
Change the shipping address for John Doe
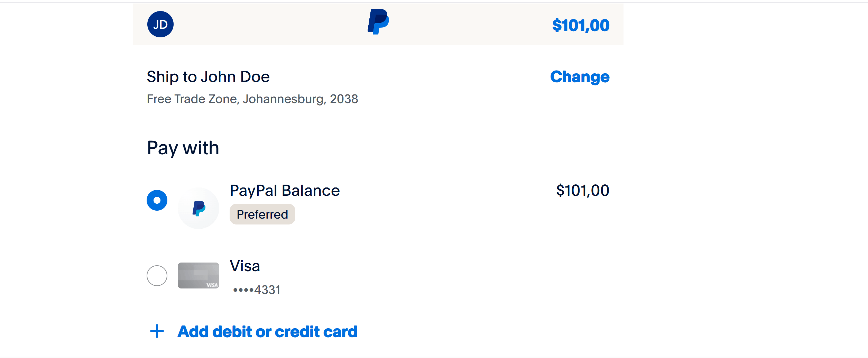580,77
